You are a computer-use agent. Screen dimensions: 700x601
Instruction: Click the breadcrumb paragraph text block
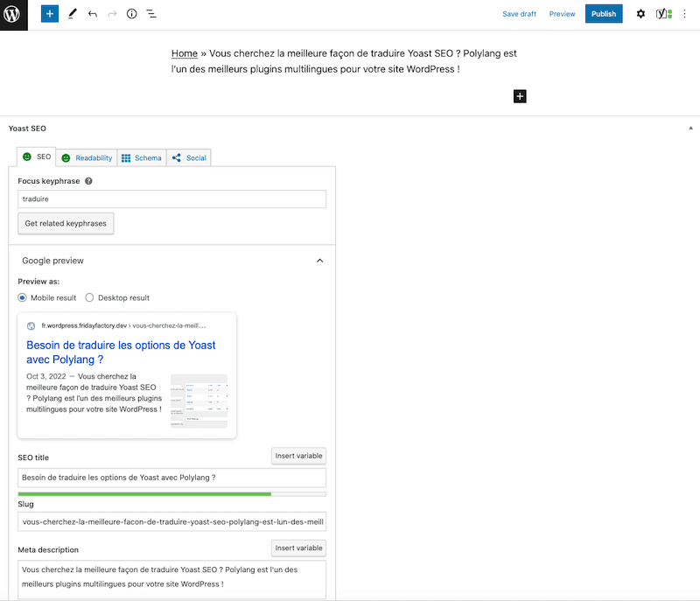[344, 61]
